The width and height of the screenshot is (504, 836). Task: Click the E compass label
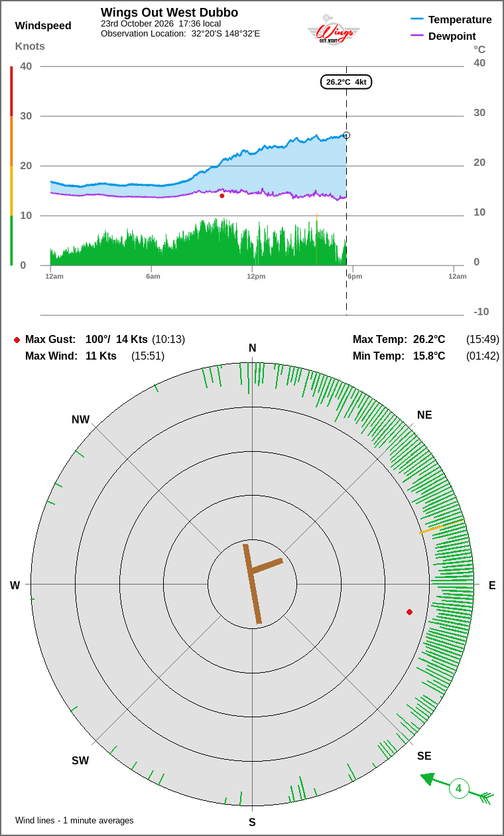pos(492,585)
